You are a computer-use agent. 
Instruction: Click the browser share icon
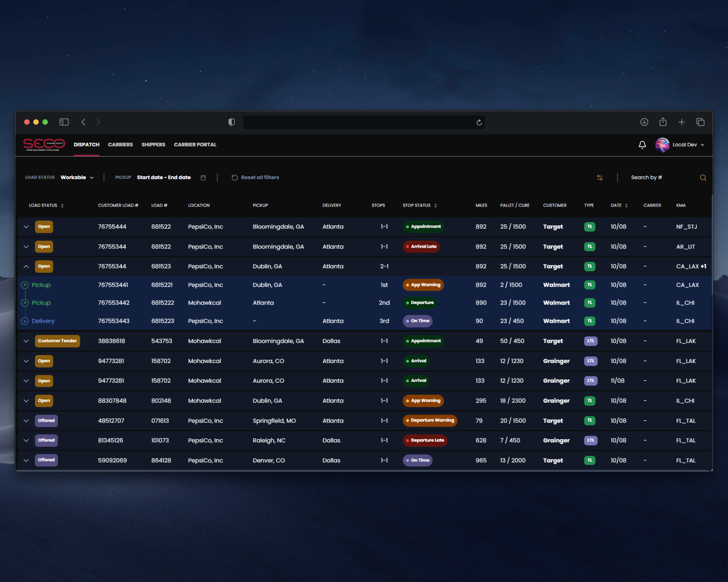coord(662,122)
